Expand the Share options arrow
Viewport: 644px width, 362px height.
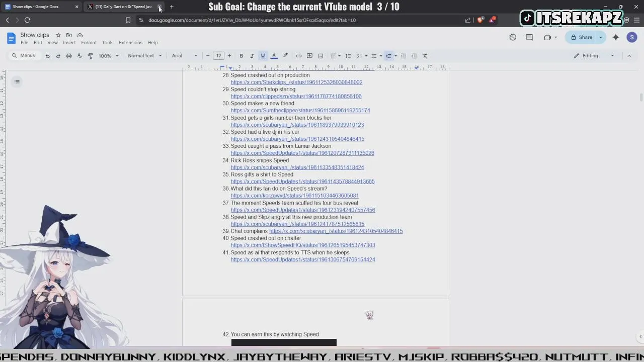point(601,37)
